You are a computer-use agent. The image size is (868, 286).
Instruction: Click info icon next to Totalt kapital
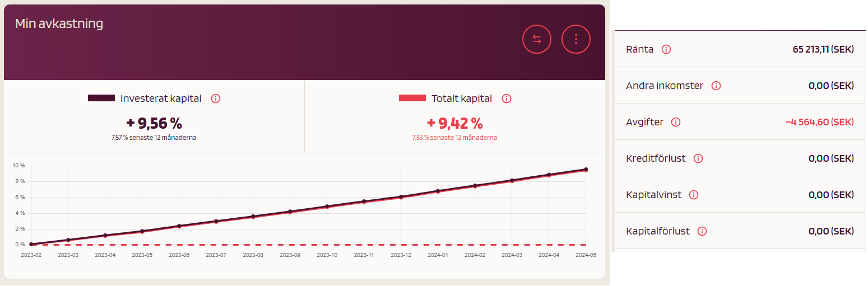pos(507,99)
